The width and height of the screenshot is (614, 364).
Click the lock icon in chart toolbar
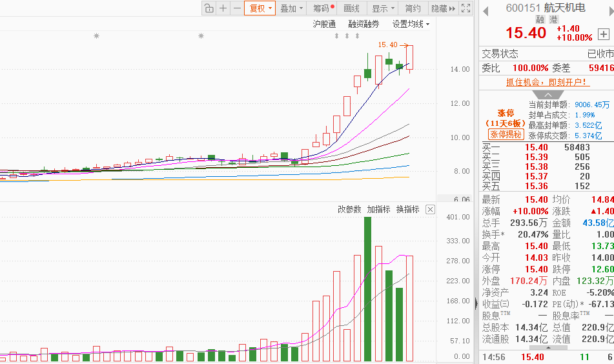[x=209, y=8]
